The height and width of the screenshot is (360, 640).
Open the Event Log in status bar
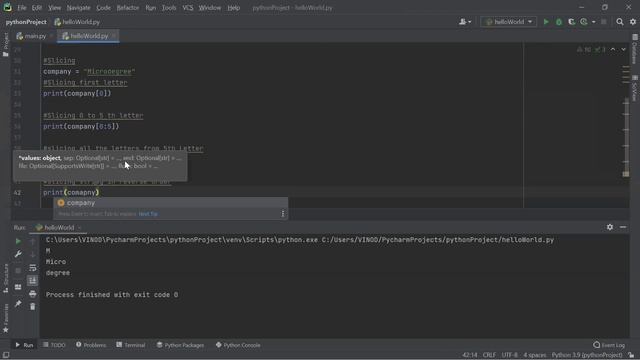click(609, 345)
